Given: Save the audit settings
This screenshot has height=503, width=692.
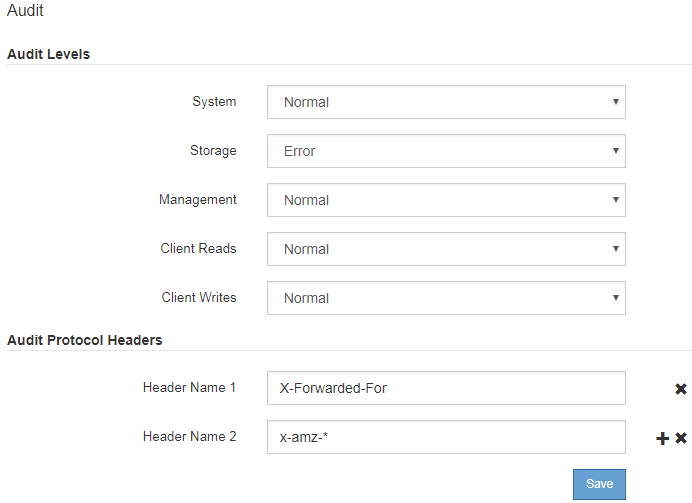Looking at the screenshot, I should [x=599, y=484].
